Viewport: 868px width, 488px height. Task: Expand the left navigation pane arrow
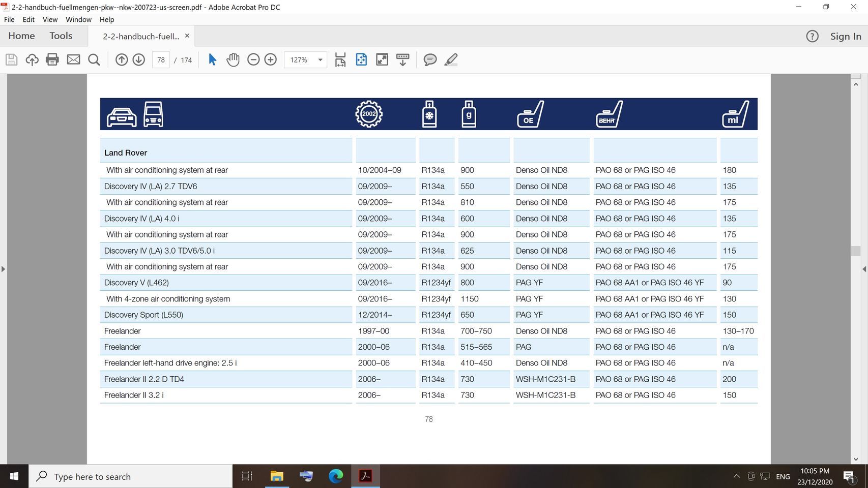coord(3,269)
